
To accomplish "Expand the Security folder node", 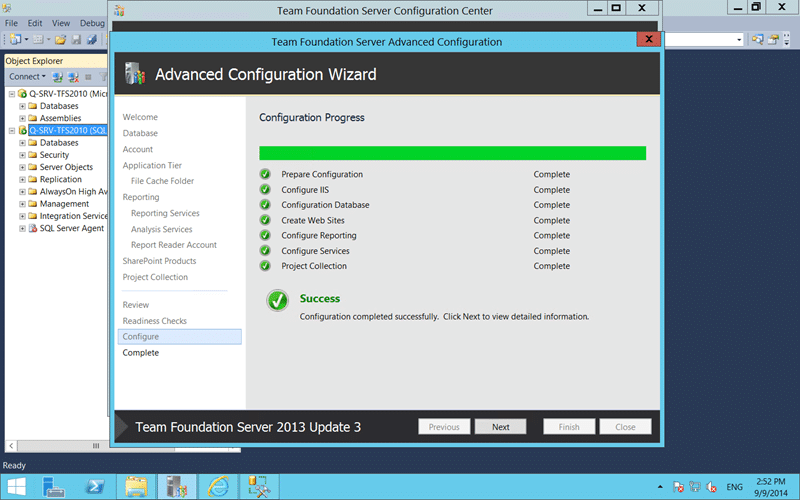I will 22,155.
